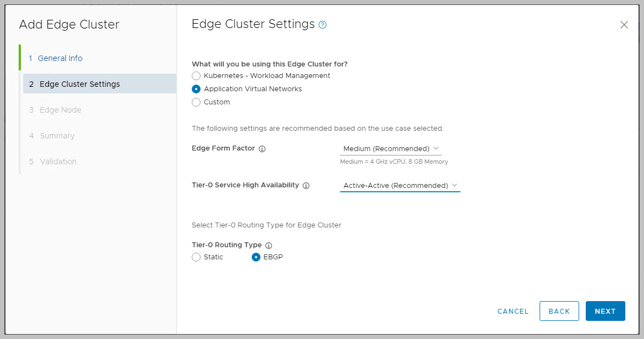Viewport: 644px width, 339px height.
Task: Open Edge Cluster Settings step
Action: click(79, 84)
